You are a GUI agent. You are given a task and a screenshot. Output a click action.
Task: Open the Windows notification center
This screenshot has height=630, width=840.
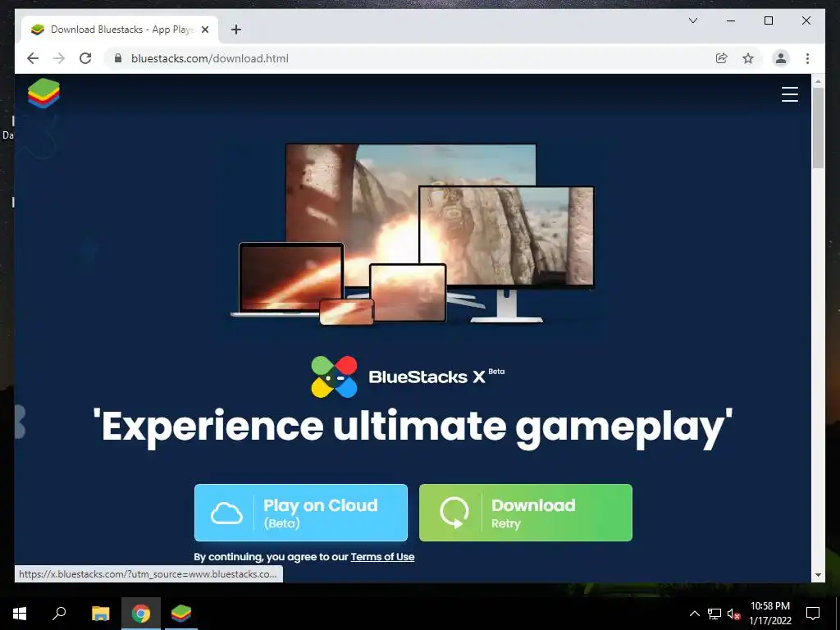pos(813,614)
